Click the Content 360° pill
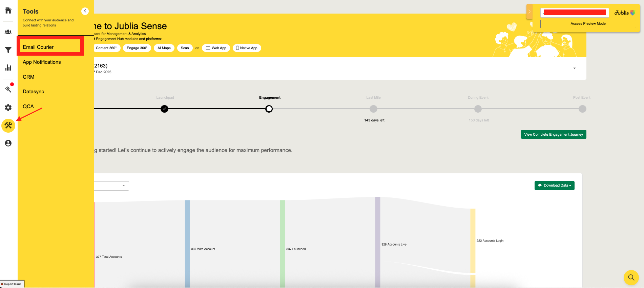This screenshot has height=288, width=644. click(x=106, y=48)
